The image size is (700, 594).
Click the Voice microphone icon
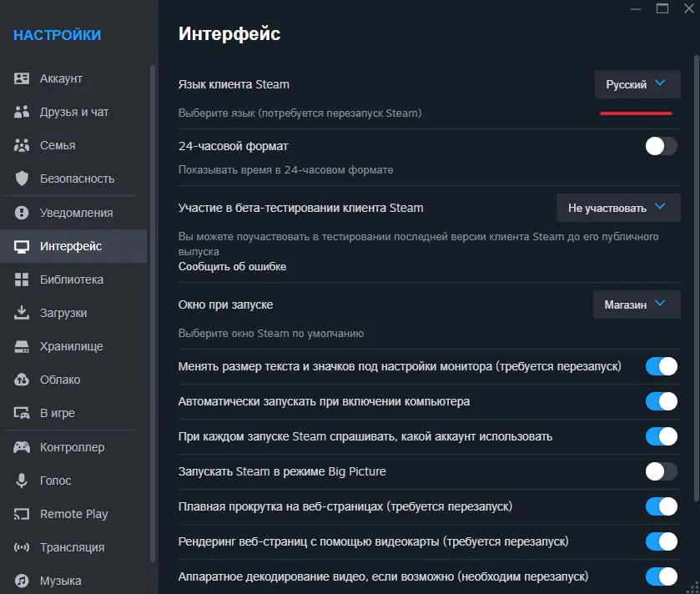(22, 481)
